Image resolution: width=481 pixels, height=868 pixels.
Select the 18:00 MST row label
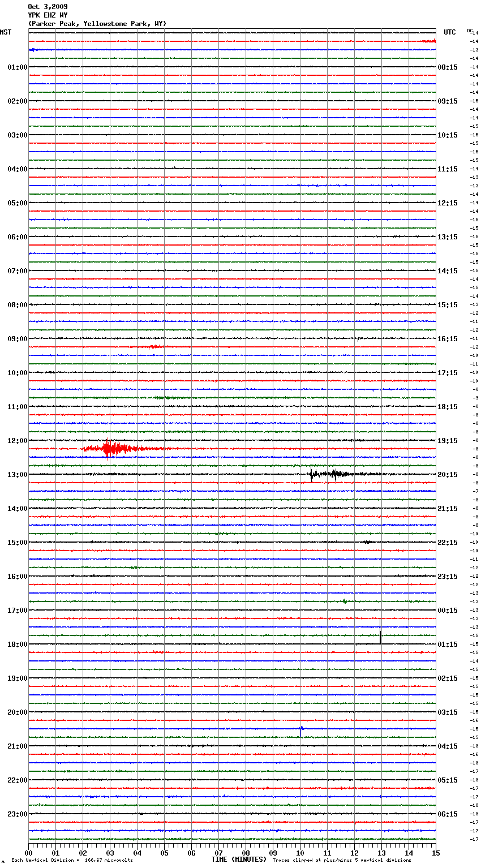coord(17,644)
